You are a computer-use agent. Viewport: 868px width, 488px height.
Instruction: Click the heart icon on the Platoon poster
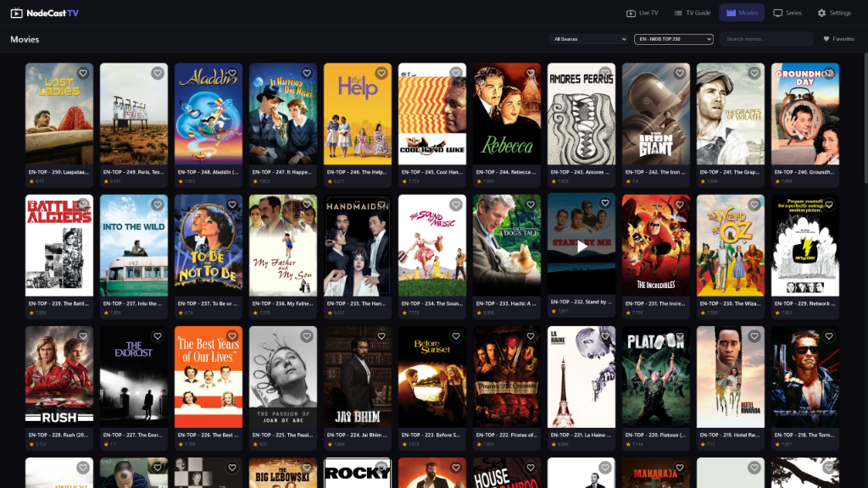point(679,335)
